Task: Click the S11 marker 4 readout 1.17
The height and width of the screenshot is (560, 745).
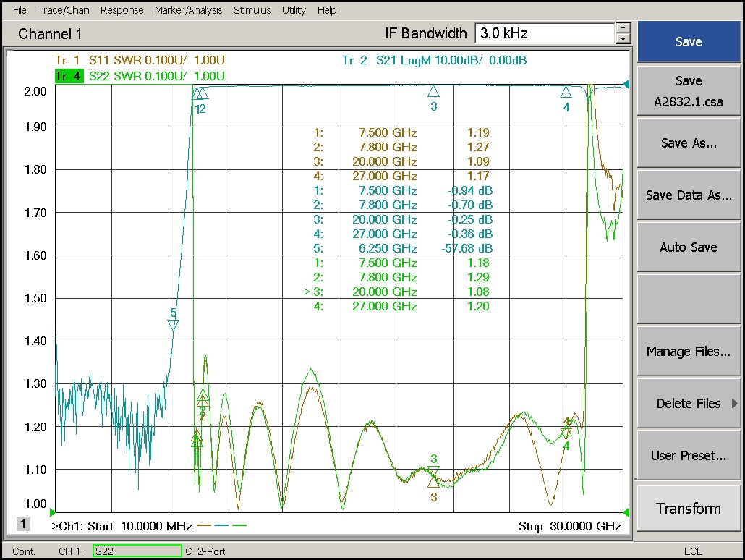Action: pos(478,176)
